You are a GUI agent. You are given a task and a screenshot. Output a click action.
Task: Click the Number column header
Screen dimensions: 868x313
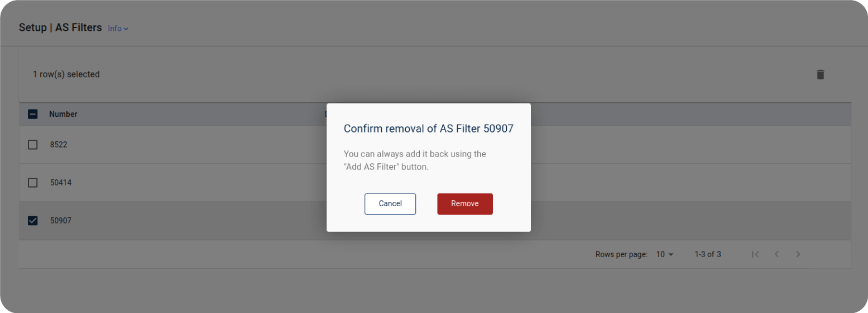tap(63, 114)
